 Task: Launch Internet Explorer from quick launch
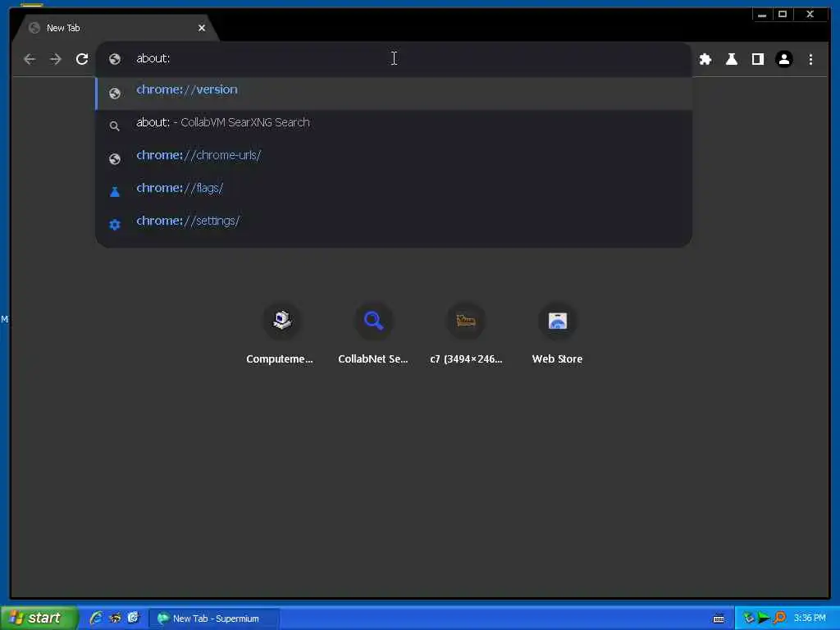coord(97,618)
